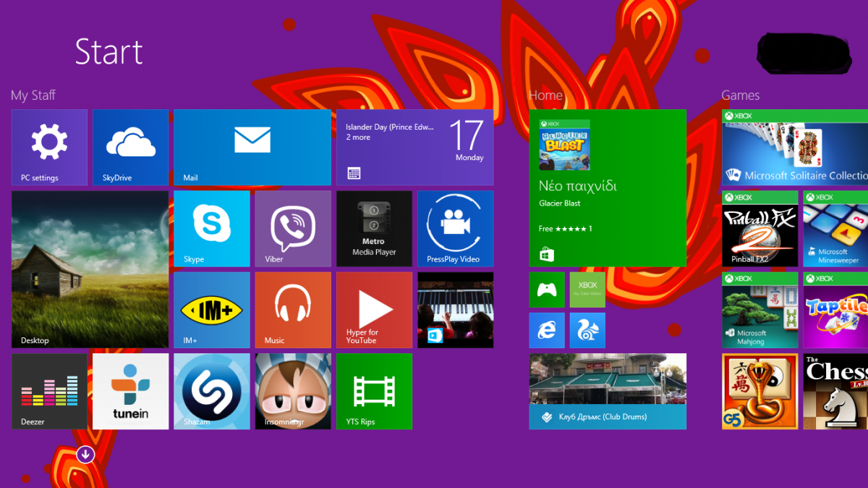Open the Skype tile
Screen dimensions: 868x488
(x=212, y=229)
